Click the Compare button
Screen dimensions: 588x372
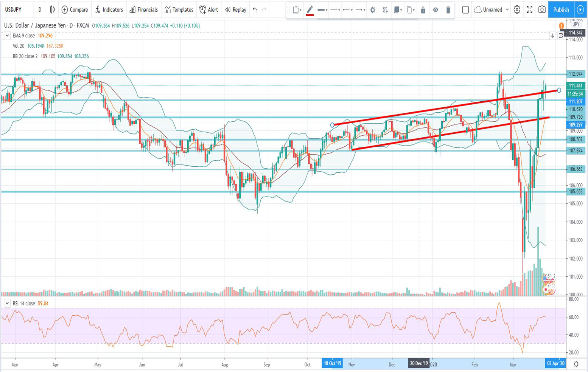[x=75, y=10]
